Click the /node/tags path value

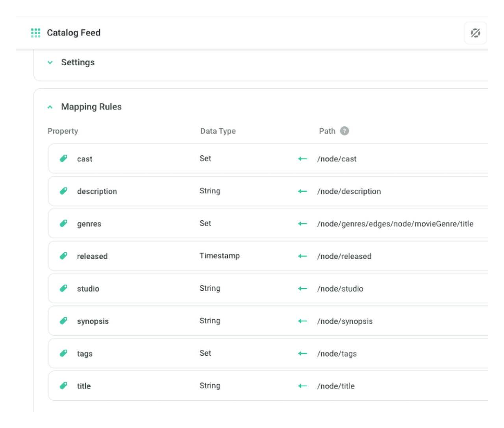[337, 354]
